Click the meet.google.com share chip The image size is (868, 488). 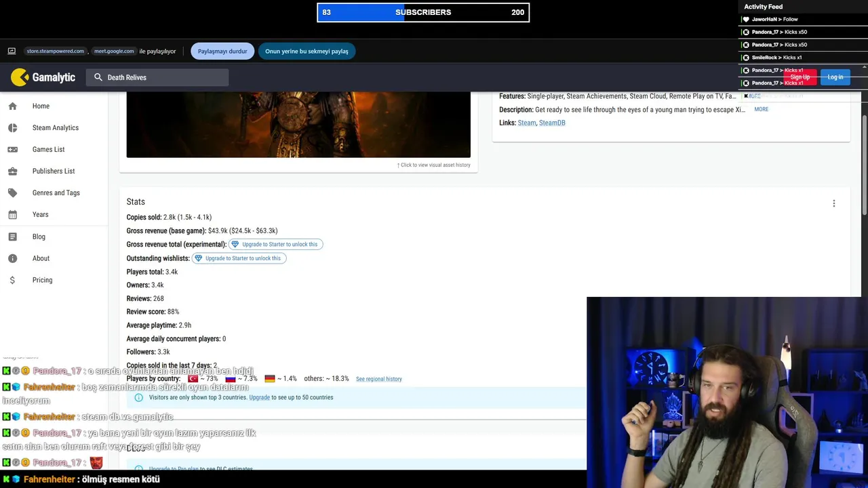pyautogui.click(x=114, y=51)
